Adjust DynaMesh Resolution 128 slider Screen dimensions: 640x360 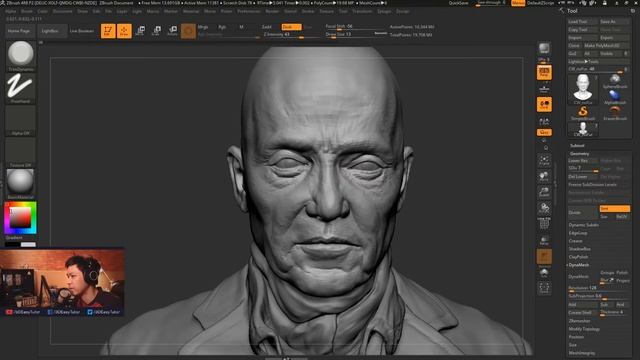tap(599, 288)
